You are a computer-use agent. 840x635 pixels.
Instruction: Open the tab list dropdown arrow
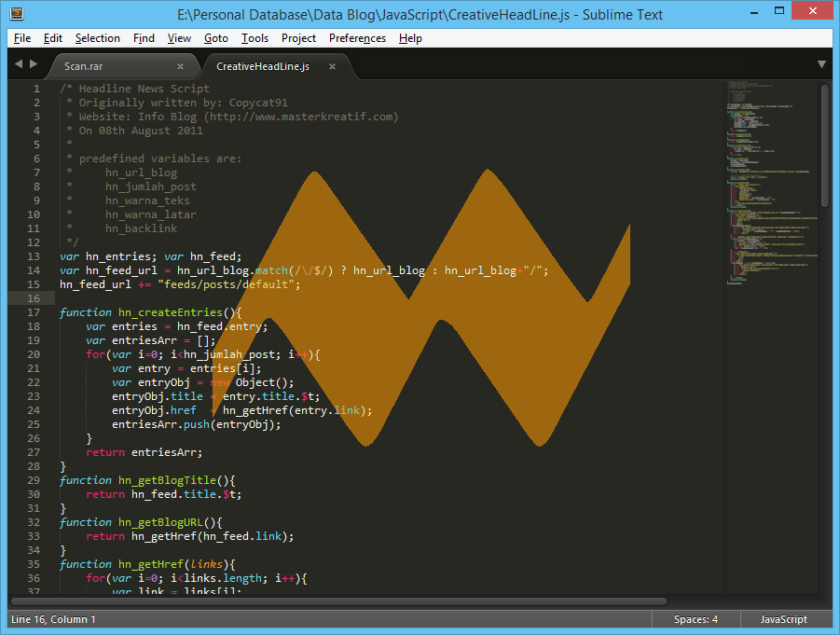click(821, 64)
